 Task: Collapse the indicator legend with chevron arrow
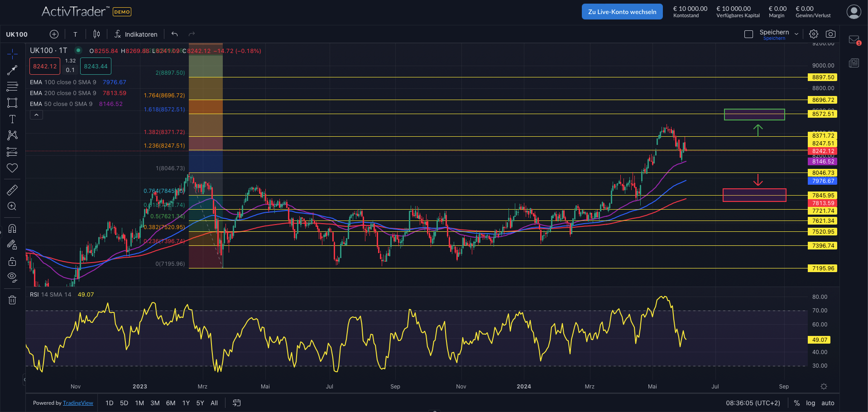click(x=36, y=115)
